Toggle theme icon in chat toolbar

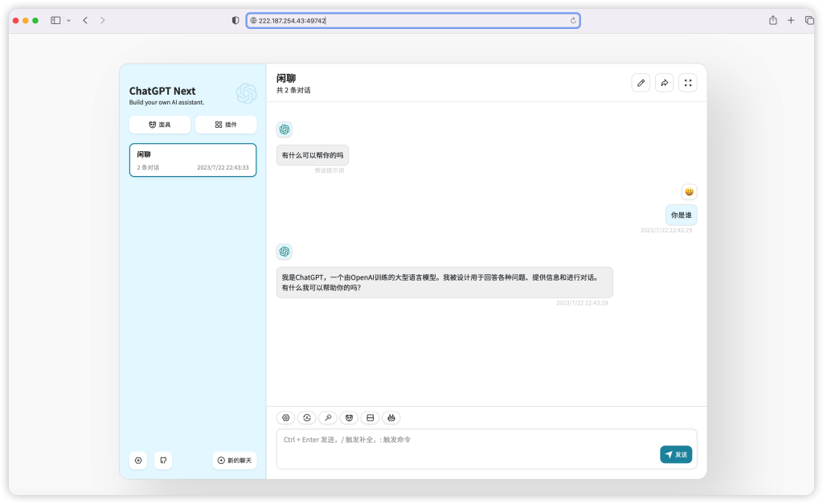point(306,418)
